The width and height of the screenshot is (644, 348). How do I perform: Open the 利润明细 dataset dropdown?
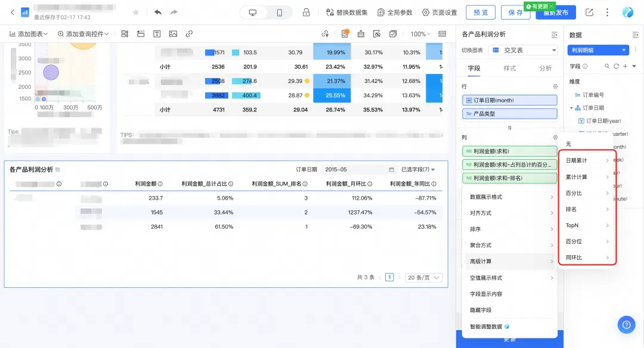coord(599,50)
